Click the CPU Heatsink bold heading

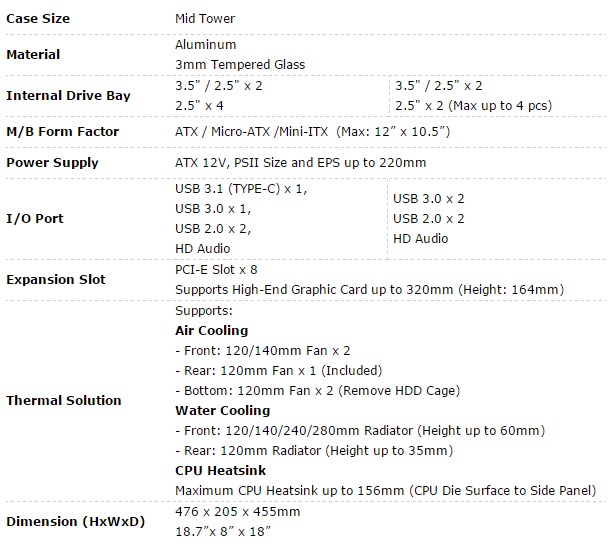pyautogui.click(x=218, y=470)
